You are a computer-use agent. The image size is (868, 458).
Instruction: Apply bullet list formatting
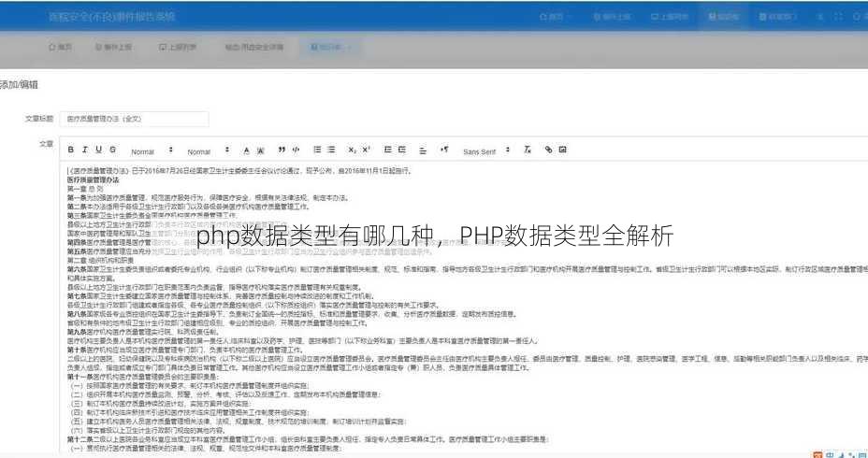point(331,150)
